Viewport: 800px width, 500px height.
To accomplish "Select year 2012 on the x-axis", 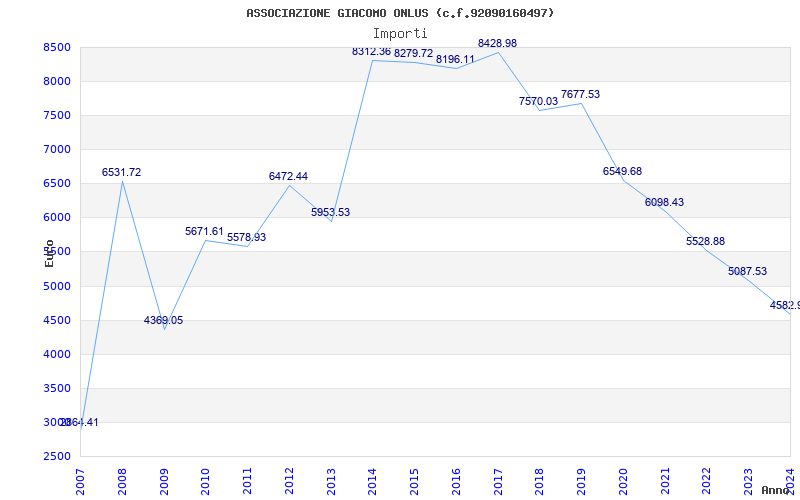I will 289,482.
